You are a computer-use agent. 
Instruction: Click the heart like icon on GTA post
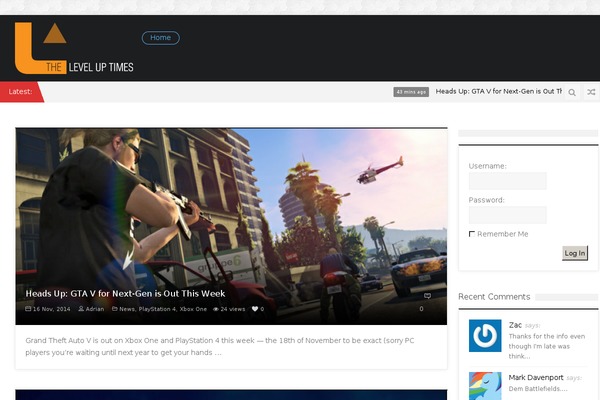pyautogui.click(x=255, y=309)
